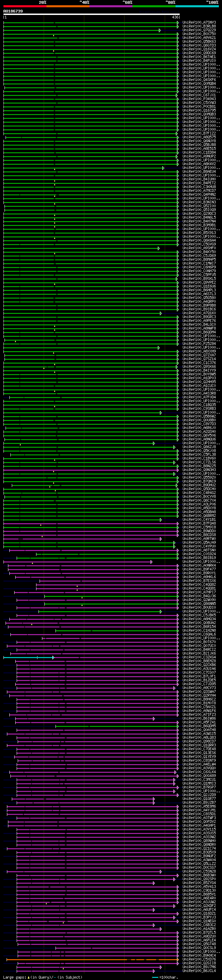Click the purple ~60% identity legend segment
The image size is (222, 980).
(x=111, y=6)
